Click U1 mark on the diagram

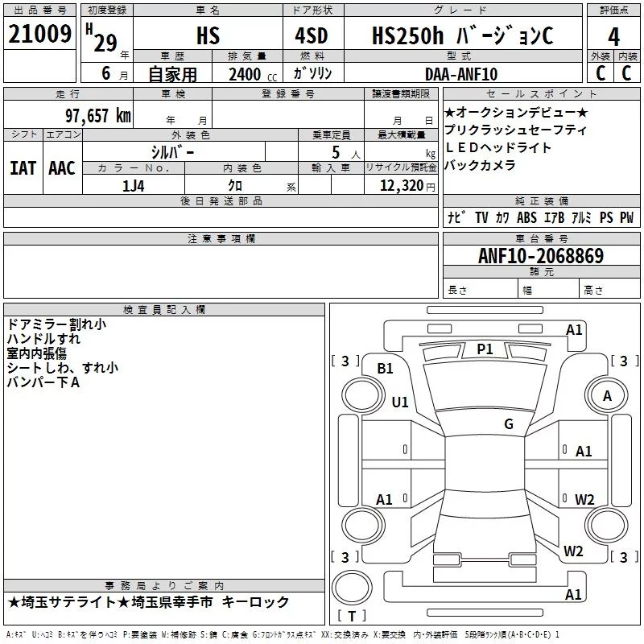pyautogui.click(x=399, y=402)
